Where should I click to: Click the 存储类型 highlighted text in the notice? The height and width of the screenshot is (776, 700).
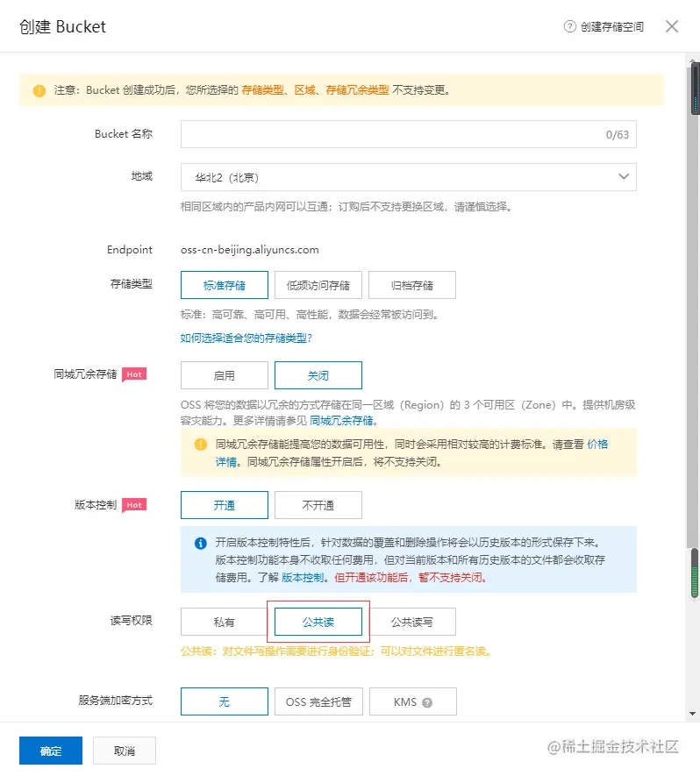(262, 90)
